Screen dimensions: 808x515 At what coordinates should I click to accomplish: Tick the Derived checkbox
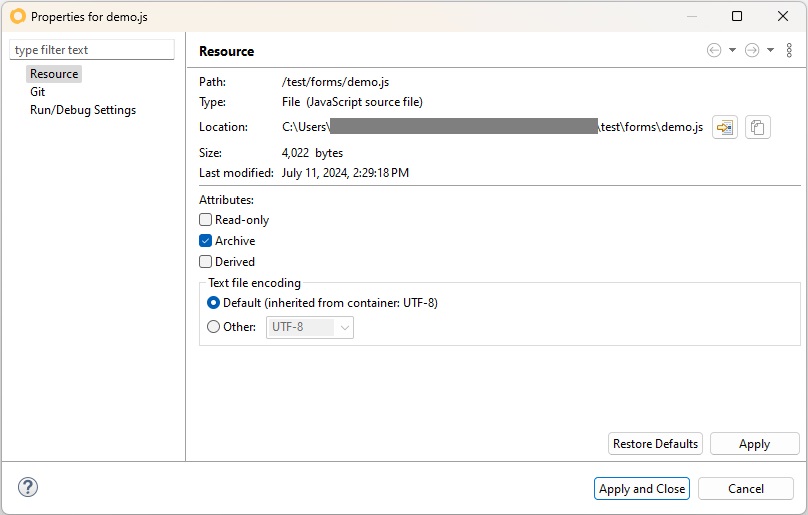(206, 262)
